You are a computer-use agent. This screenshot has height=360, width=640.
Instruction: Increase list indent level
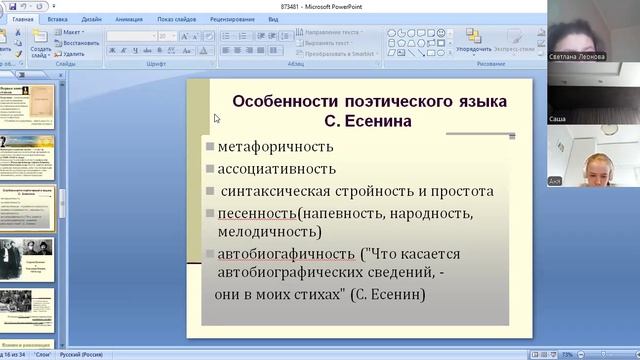272,36
